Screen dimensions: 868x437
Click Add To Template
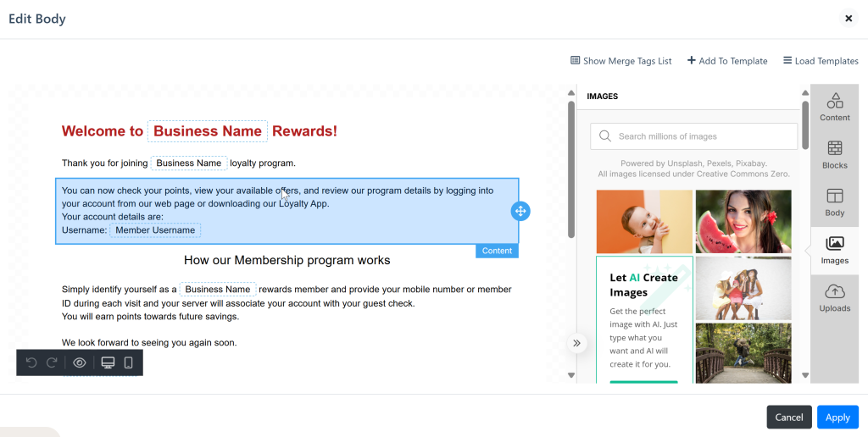[x=726, y=61]
